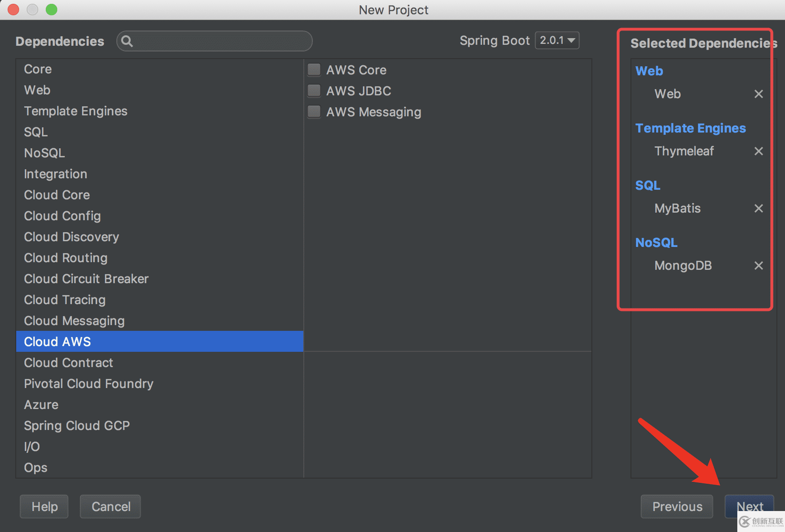Screen dimensions: 785x532
Task: Remove MongoDB from selected dependencies
Action: [x=758, y=266]
